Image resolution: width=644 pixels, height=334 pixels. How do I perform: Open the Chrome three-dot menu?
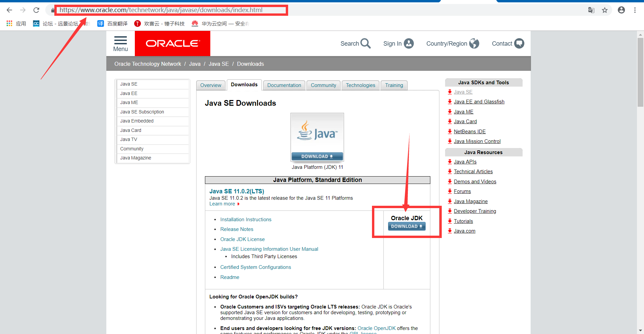(x=635, y=10)
